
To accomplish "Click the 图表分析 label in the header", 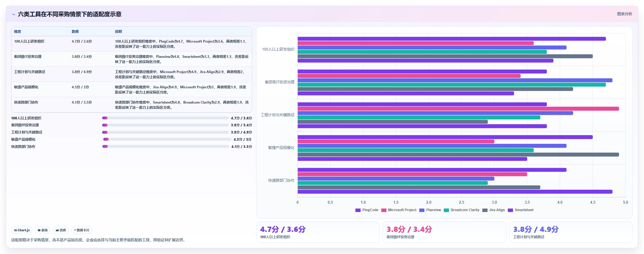I will 624,14.
